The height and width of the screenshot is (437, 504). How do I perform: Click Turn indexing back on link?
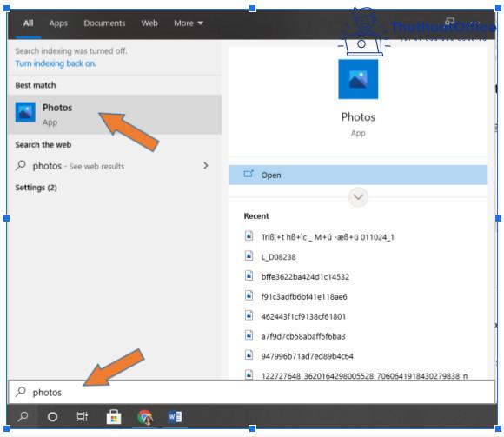(x=56, y=63)
